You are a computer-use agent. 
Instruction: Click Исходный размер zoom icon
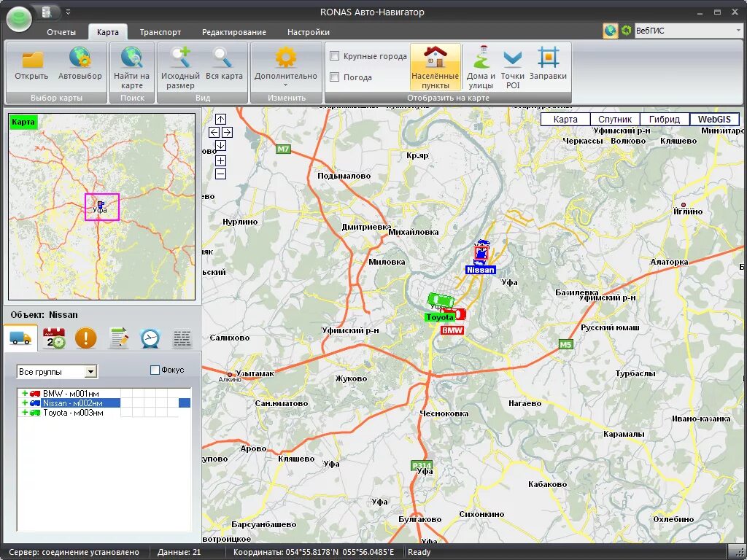click(x=181, y=58)
